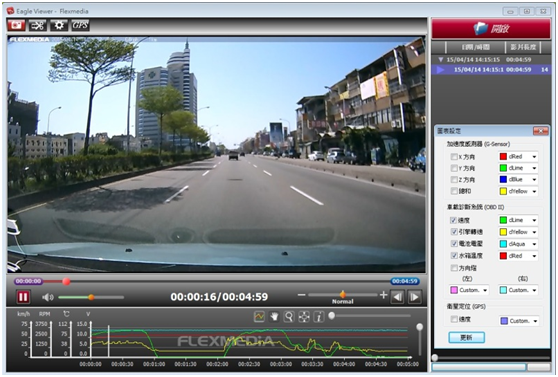Open 電池電壓 color dropdown showing clAqua
Screen dimensions: 558x377
[x=518, y=244]
